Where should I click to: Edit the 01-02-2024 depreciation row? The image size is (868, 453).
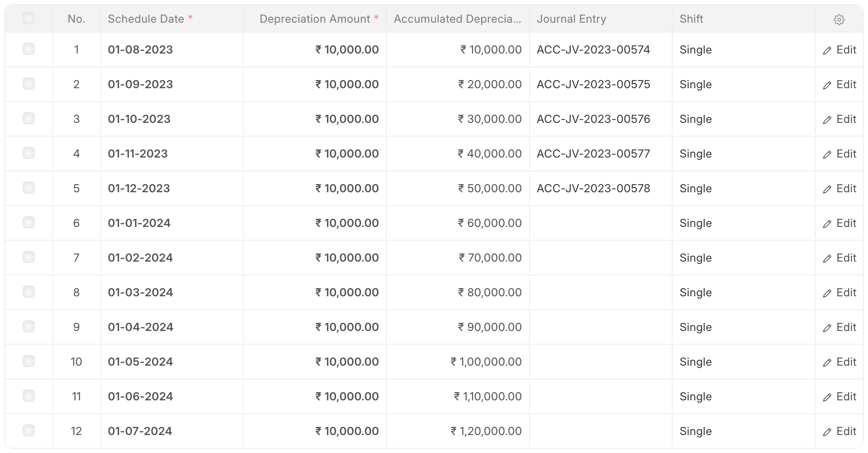click(x=839, y=258)
